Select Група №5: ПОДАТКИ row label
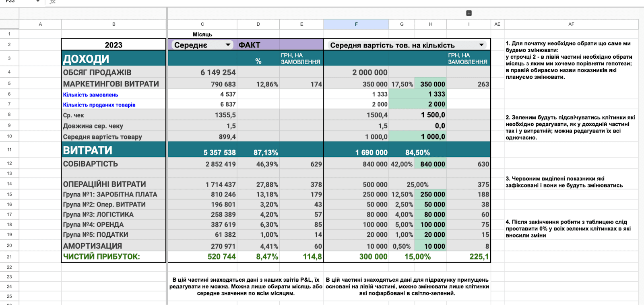This screenshot has width=644, height=305. pos(114,235)
